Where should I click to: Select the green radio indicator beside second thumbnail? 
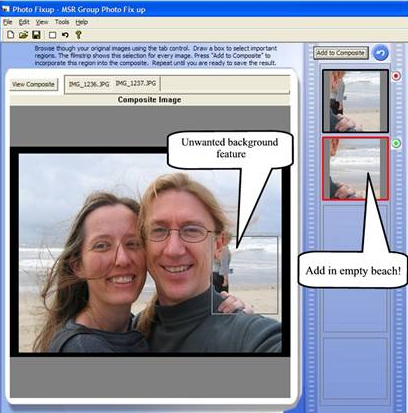coord(396,144)
